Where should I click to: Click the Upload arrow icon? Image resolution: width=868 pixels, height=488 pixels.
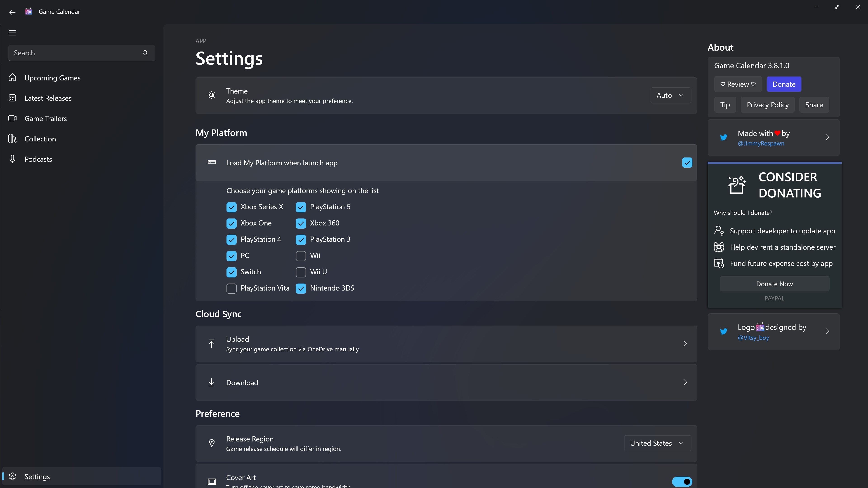[x=212, y=343]
